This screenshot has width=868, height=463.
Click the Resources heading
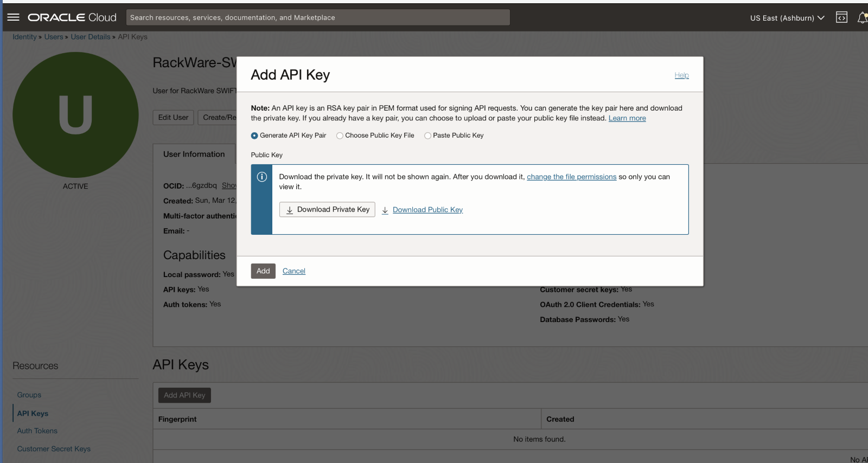35,366
